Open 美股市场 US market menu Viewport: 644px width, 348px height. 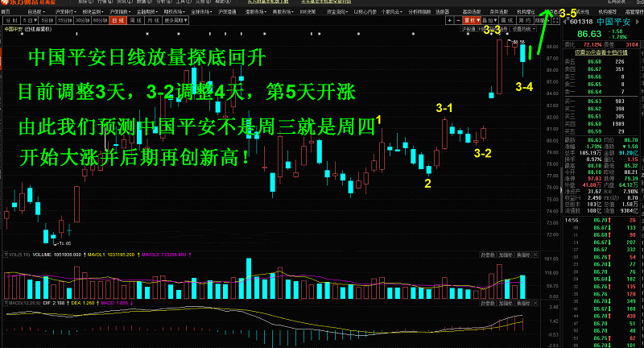click(x=283, y=11)
